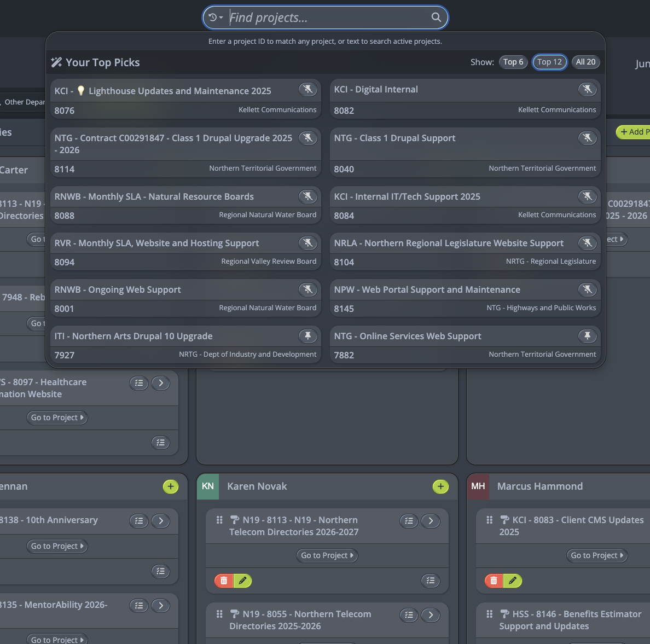The height and width of the screenshot is (644, 650).
Task: Unpin NTG - Class 1 Drupal Support
Action: tap(587, 138)
